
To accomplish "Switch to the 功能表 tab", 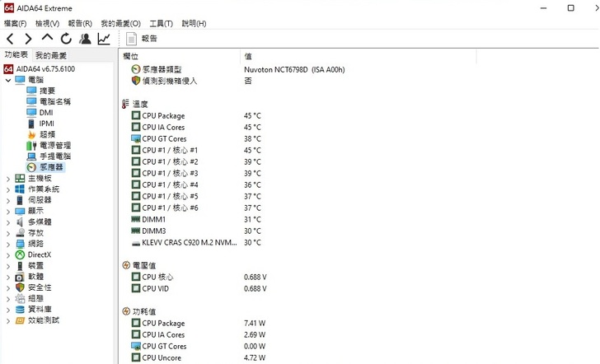I will click(16, 54).
